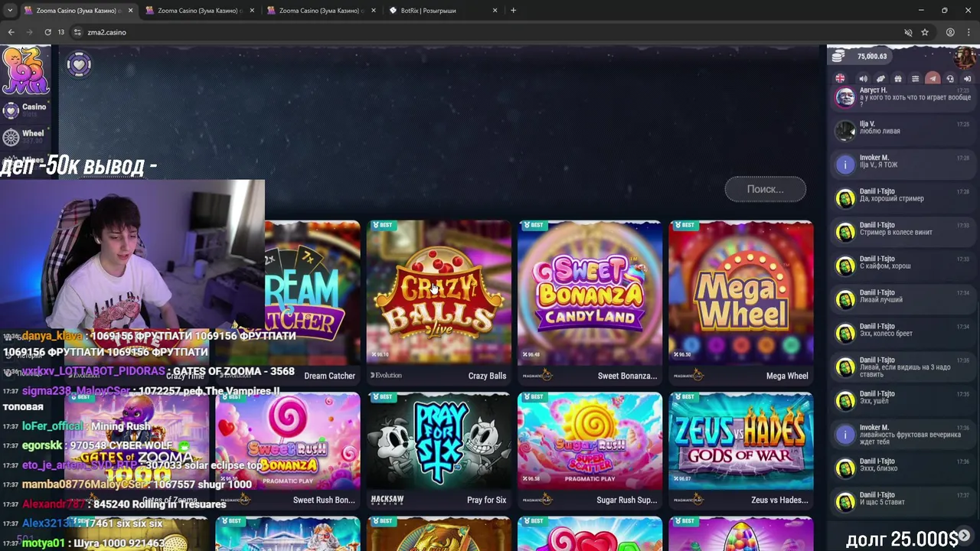
Task: Click the Mega Wheel title text
Action: (x=787, y=376)
